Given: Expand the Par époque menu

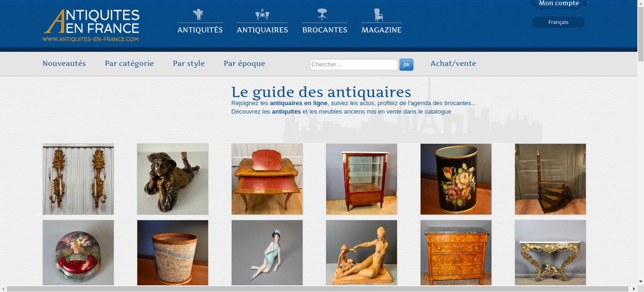Looking at the screenshot, I should coord(244,63).
